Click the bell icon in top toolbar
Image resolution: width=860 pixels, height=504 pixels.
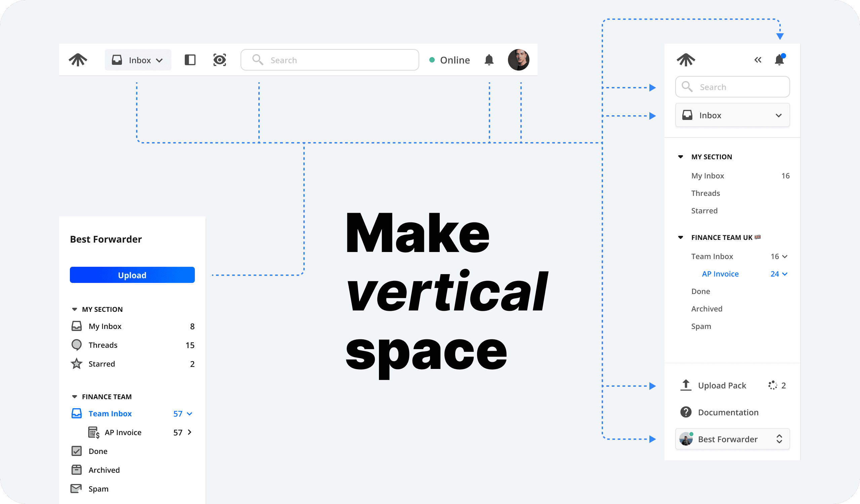489,60
